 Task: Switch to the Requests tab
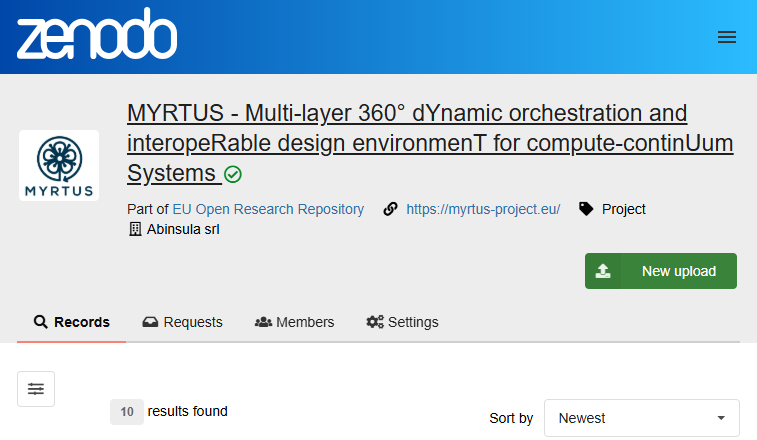(183, 322)
